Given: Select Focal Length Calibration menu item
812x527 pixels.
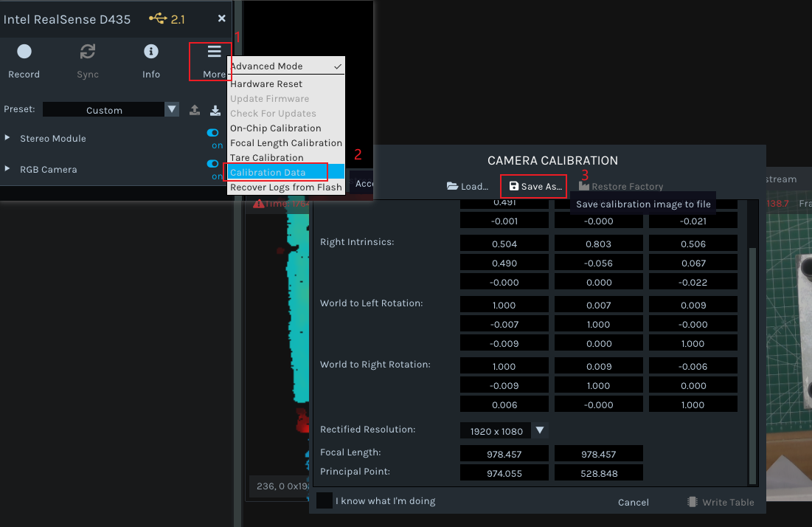Looking at the screenshot, I should (x=286, y=142).
